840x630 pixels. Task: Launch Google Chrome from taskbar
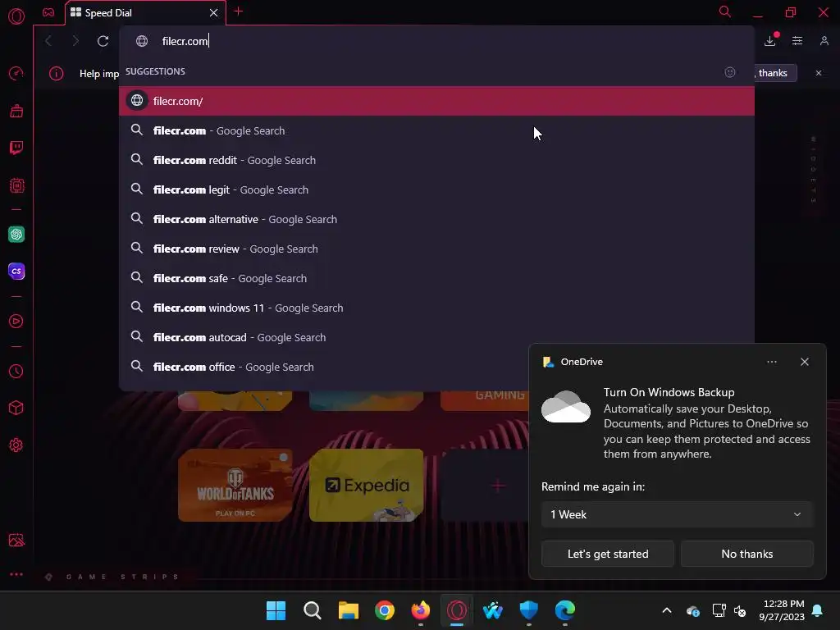[x=385, y=610]
